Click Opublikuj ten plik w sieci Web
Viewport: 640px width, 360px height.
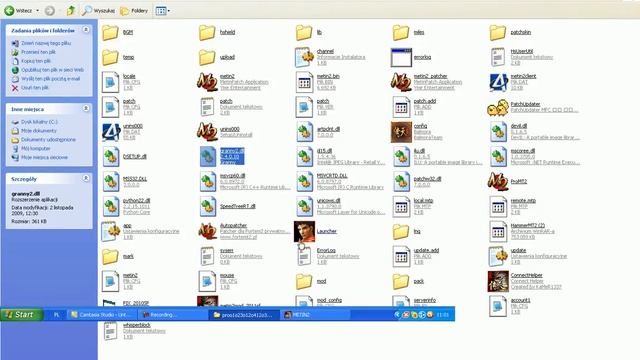coord(52,70)
